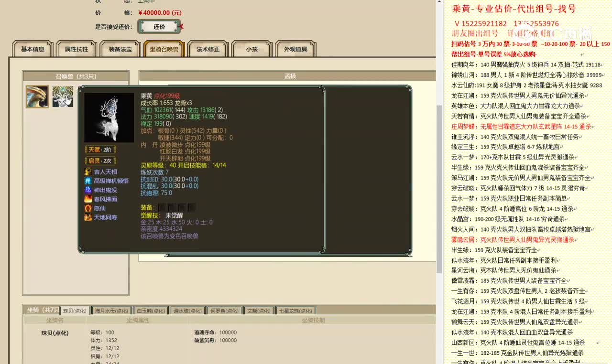
Task: Click the 亲密度 4334324 line
Action: coord(161,229)
